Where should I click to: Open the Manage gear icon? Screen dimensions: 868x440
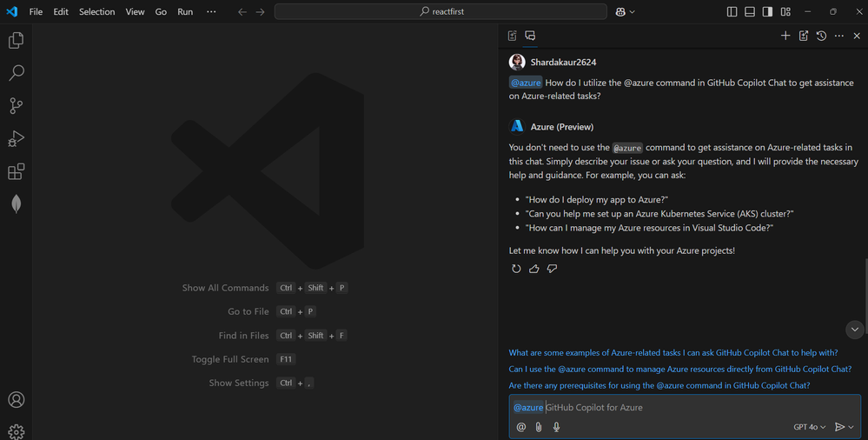pos(16,431)
